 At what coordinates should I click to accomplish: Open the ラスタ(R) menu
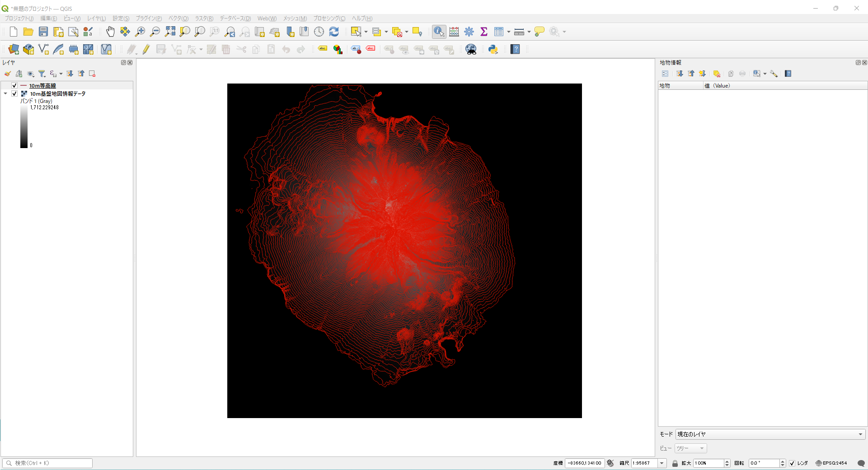tap(204, 19)
